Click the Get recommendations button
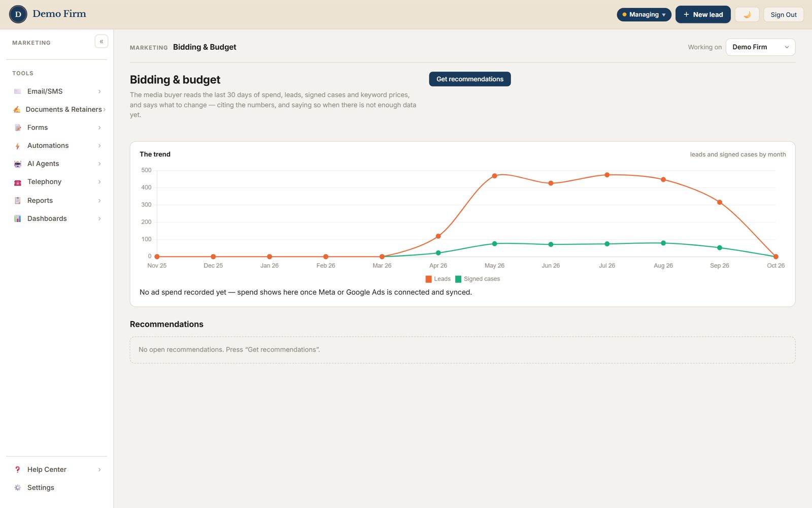 point(470,79)
